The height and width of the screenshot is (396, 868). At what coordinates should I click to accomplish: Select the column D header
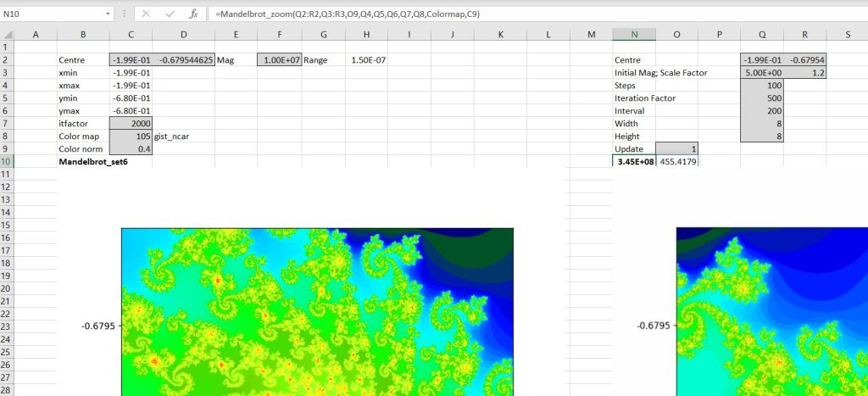[184, 34]
